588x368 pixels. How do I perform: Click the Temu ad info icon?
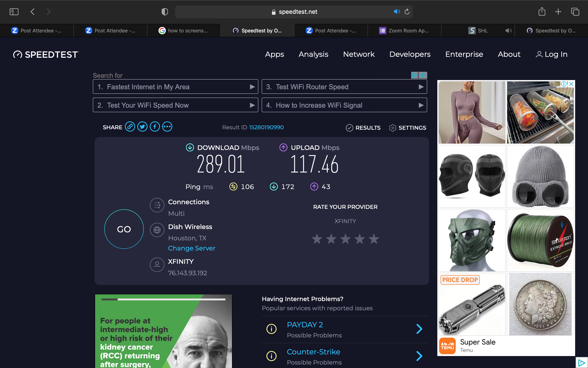pyautogui.click(x=564, y=84)
